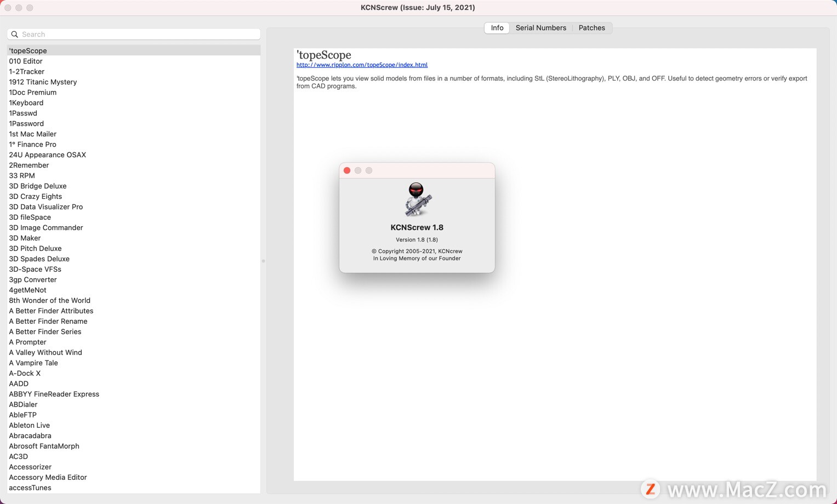Viewport: 837px width, 504px height.
Task: Select 1Keyboard in the list
Action: [134, 102]
